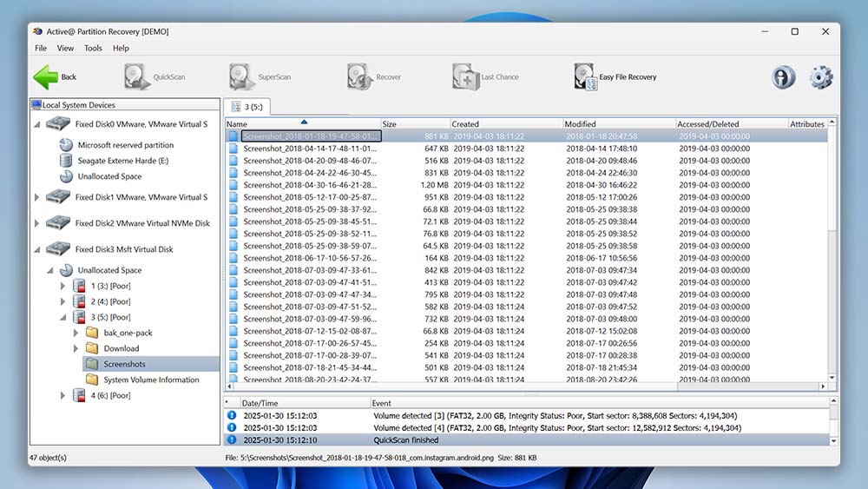The height and width of the screenshot is (489, 868).
Task: Sort files by Name column header
Action: click(x=303, y=124)
